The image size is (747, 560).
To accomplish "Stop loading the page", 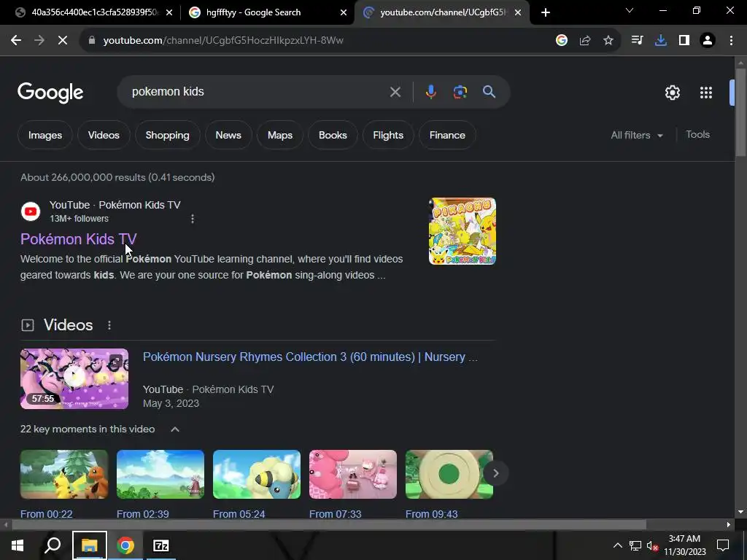I will 63,41.
